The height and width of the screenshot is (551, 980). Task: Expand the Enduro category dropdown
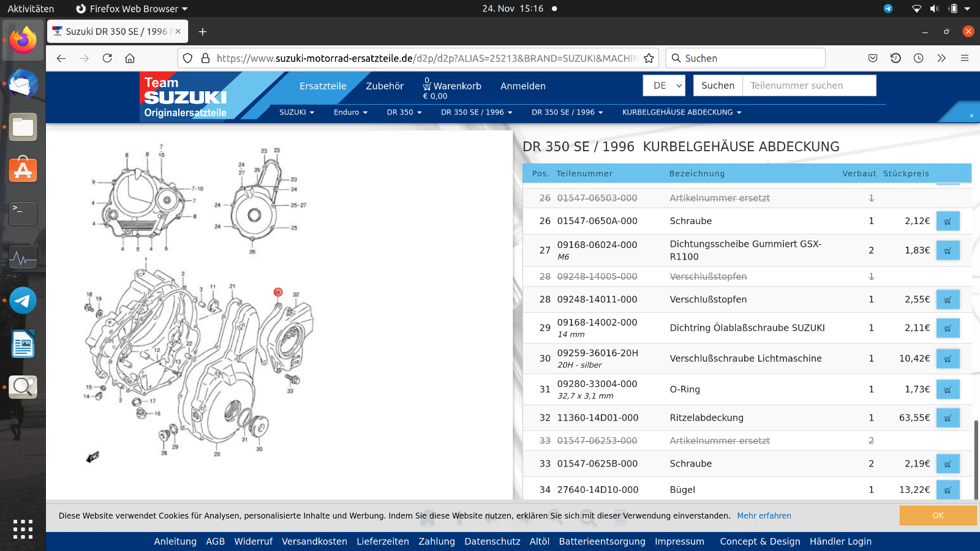[350, 113]
